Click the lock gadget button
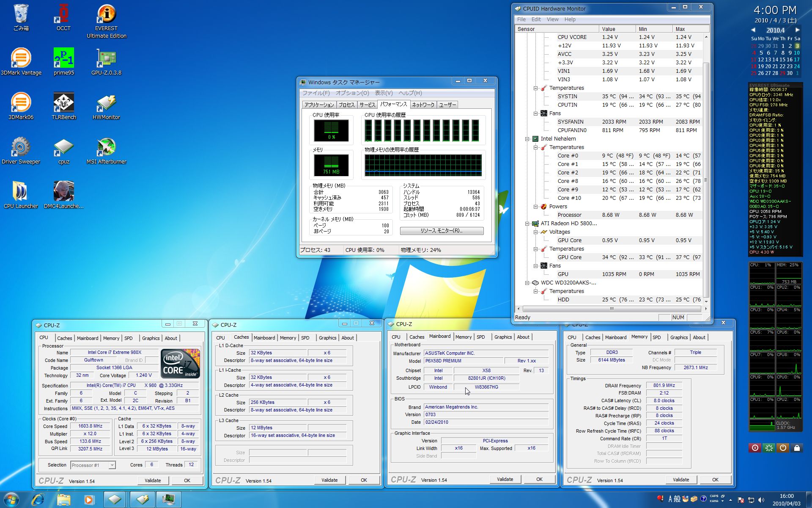Viewport: 812px width, 508px height. [797, 448]
